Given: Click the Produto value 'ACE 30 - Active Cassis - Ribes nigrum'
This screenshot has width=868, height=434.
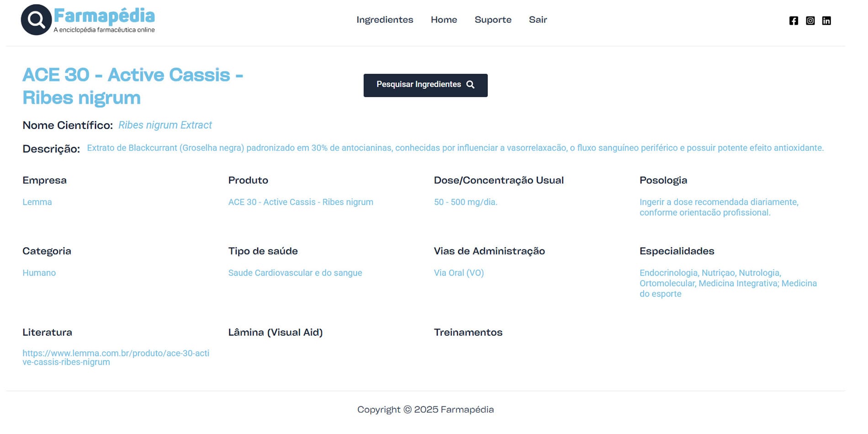Looking at the screenshot, I should click(x=301, y=202).
